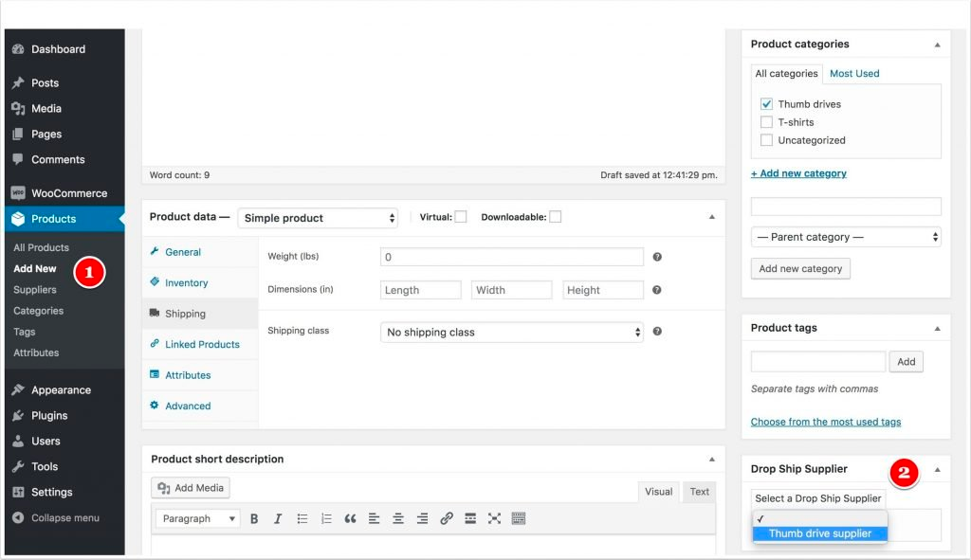Toggle the numbered list icon
Viewport: 971px width, 560px height.
(326, 518)
